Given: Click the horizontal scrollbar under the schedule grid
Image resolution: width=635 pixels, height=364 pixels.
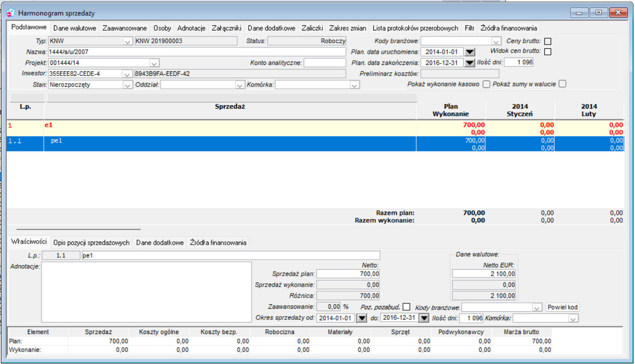Looking at the screenshot, I should [x=79, y=229].
